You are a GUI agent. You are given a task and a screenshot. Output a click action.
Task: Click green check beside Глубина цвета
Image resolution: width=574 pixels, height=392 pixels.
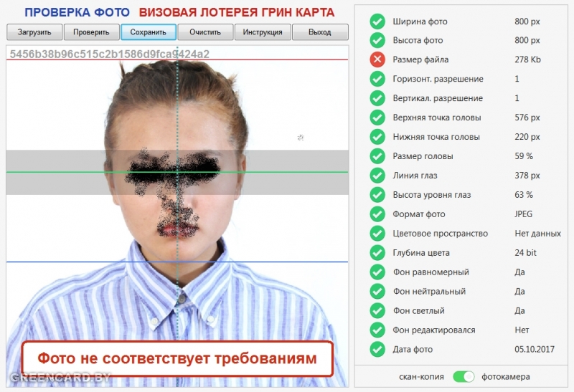[x=377, y=253]
